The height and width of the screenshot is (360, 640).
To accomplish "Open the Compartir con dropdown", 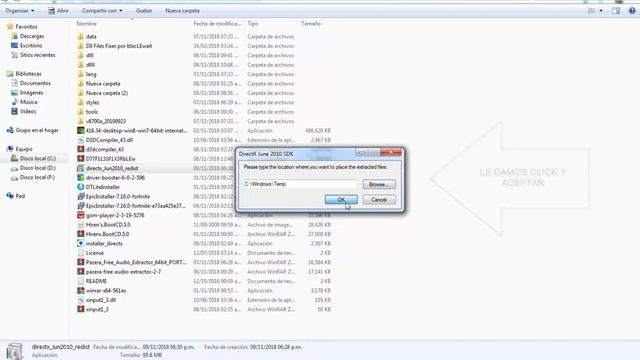I will pos(102,11).
